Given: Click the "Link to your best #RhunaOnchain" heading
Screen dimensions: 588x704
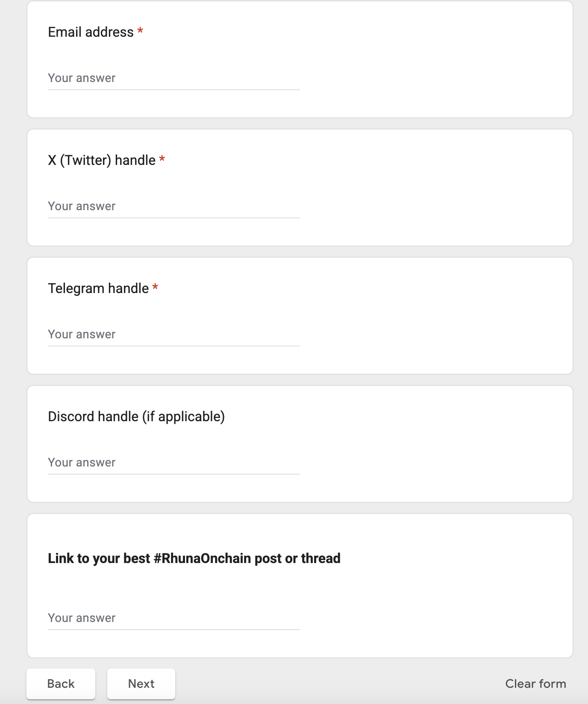Looking at the screenshot, I should point(194,558).
